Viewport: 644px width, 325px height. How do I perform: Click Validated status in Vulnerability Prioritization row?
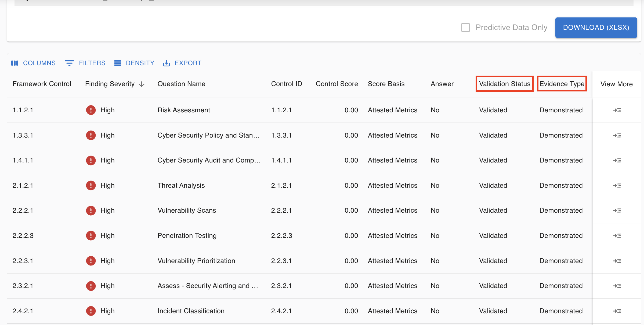(x=493, y=261)
